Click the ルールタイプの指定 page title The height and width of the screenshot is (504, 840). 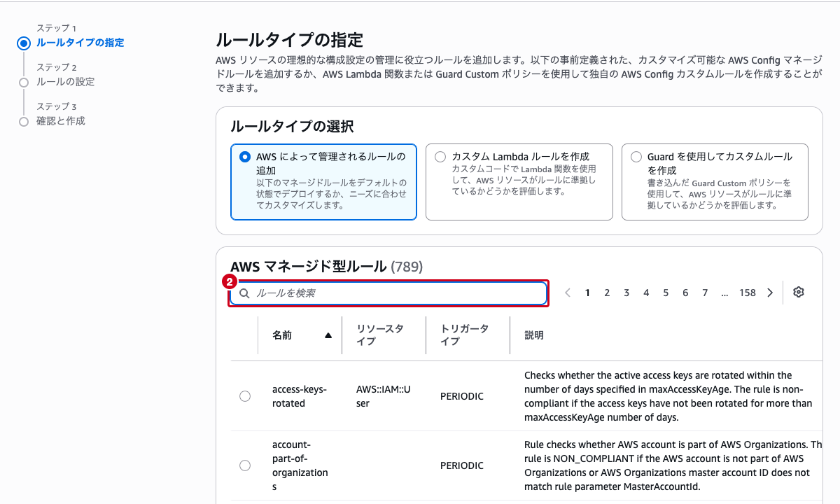pyautogui.click(x=290, y=39)
